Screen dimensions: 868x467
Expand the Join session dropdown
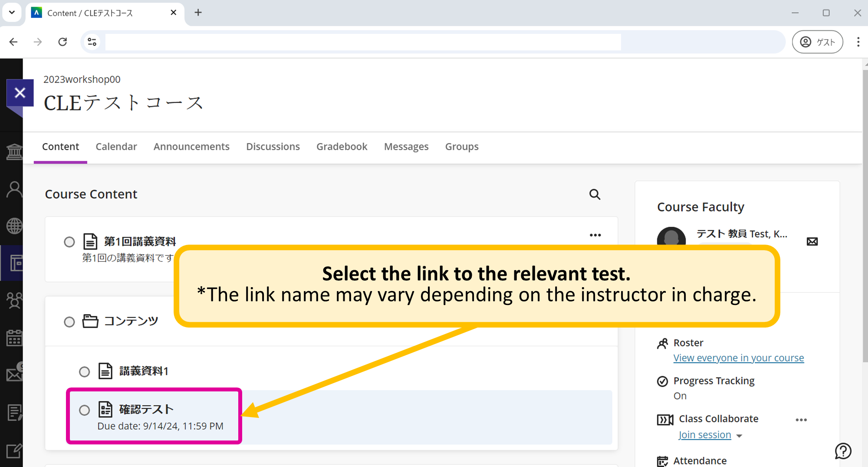740,435
